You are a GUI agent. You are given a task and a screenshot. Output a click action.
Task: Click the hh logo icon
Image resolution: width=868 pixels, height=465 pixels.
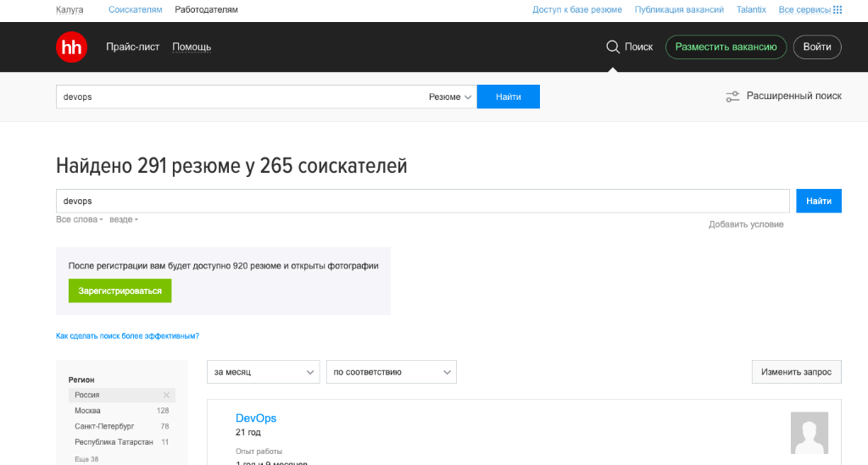click(71, 47)
